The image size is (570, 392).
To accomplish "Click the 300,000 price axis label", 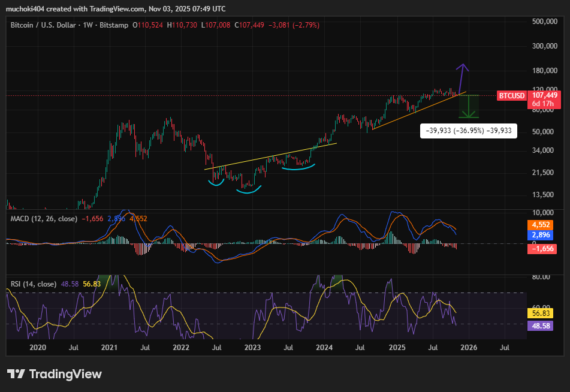I will pos(545,46).
